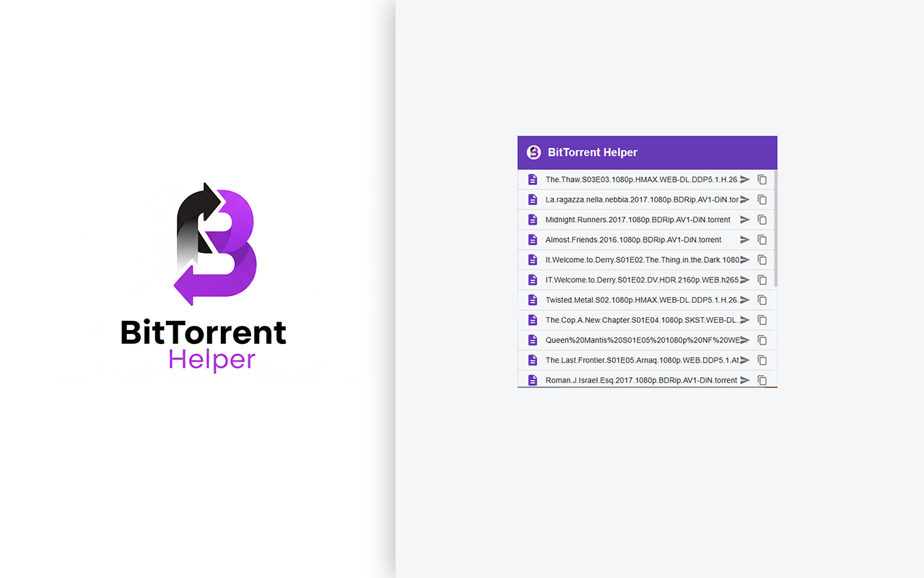Screen dimensions: 924x578
Task: Send the Twisted.Metal.S02 torrent
Action: click(x=745, y=300)
